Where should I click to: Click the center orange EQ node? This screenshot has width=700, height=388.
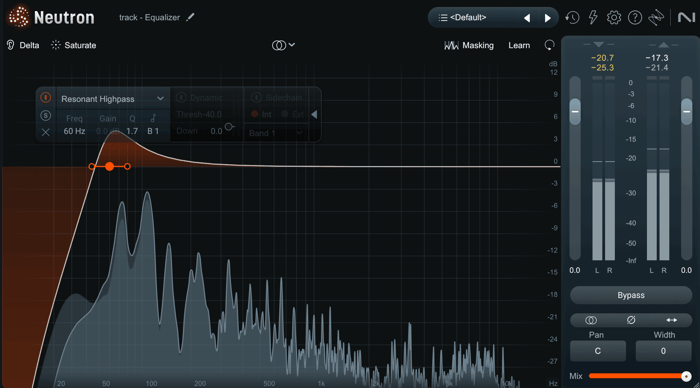109,167
